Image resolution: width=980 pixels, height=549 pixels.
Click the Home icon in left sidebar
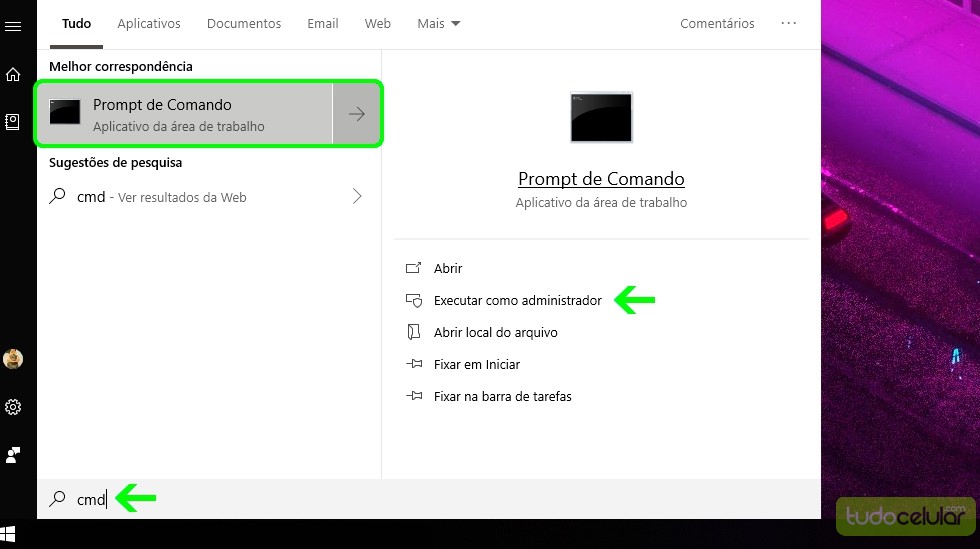(13, 75)
